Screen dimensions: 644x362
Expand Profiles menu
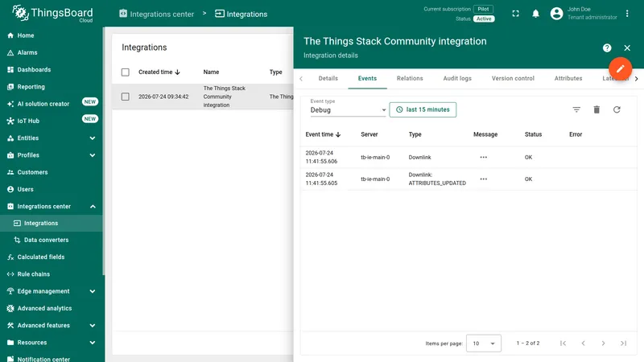pyautogui.click(x=93, y=155)
